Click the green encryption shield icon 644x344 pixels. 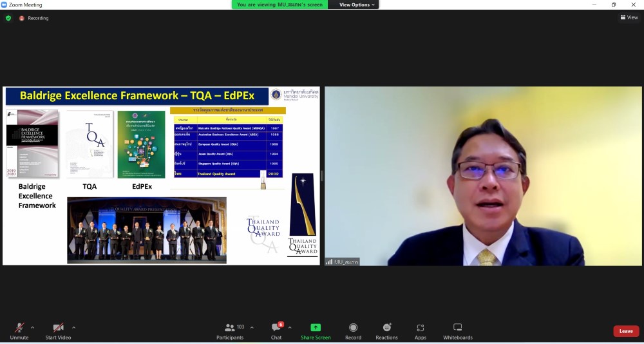point(8,18)
